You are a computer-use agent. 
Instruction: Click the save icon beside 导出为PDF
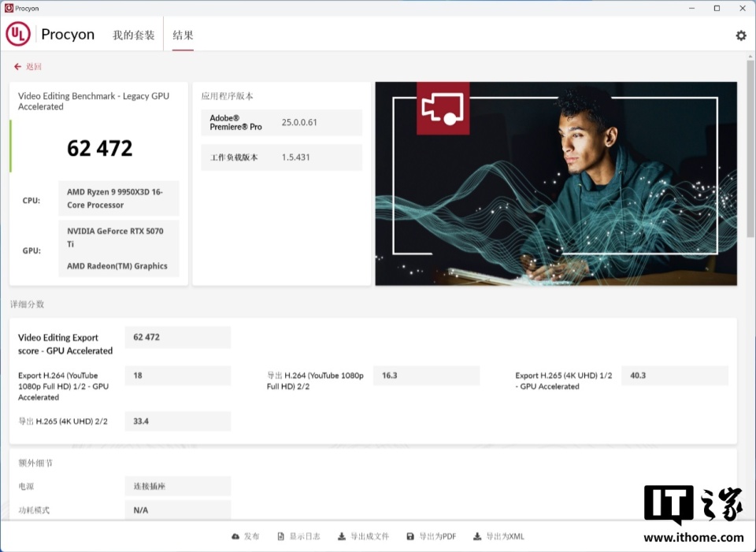(x=410, y=535)
